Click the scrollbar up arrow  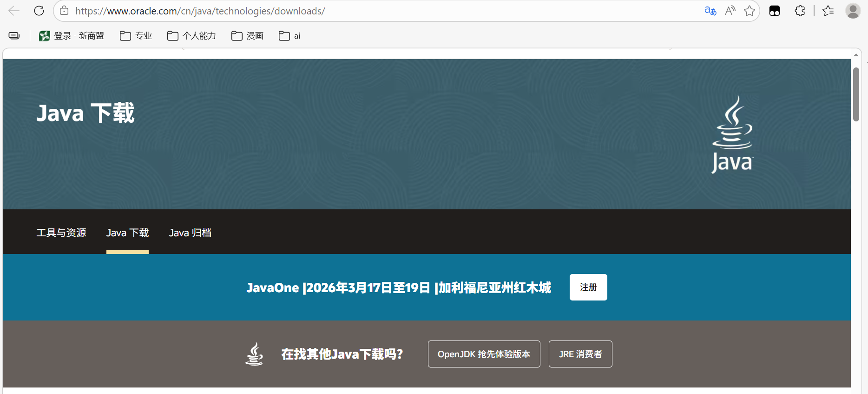(x=856, y=55)
